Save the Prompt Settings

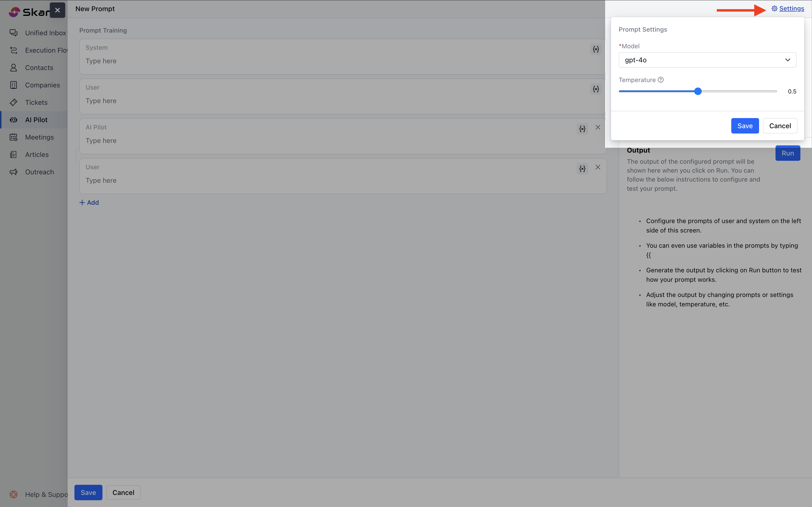click(745, 126)
